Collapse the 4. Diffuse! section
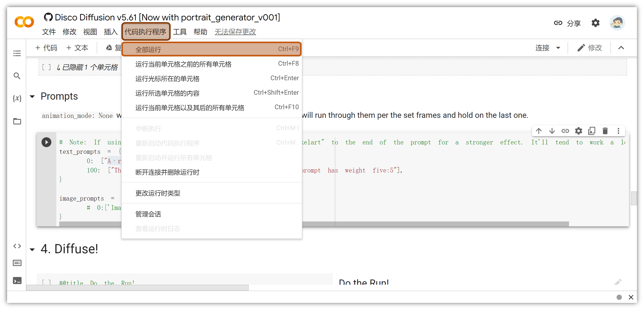Image resolution: width=644 pixels, height=310 pixels. (32, 249)
